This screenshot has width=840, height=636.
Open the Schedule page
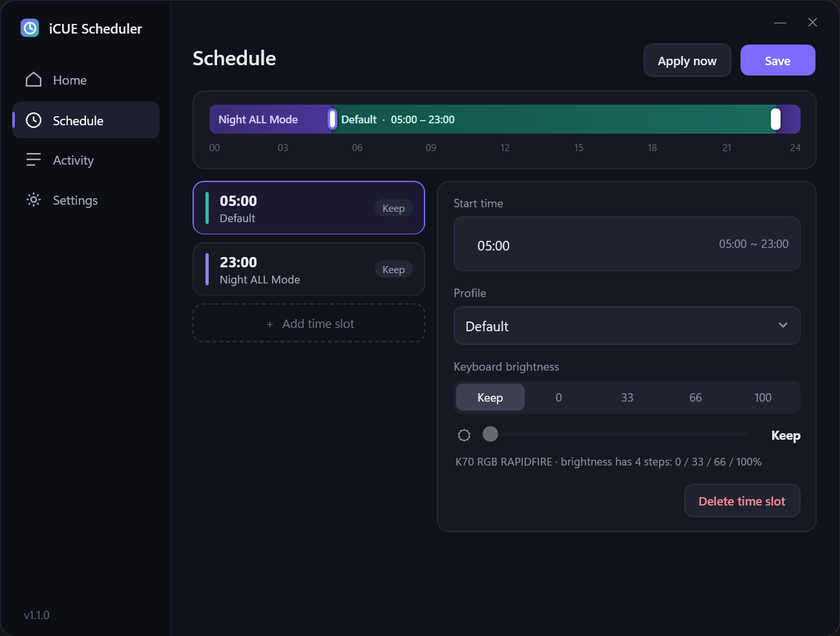(86, 120)
